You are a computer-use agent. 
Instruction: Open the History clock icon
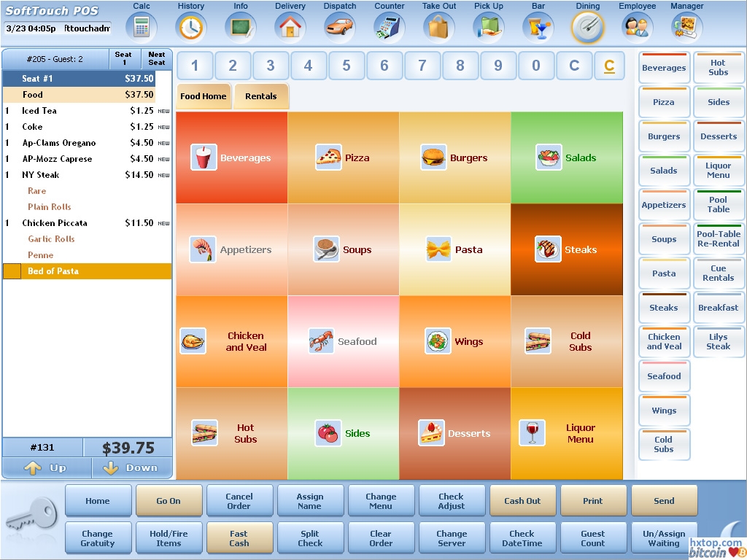191,28
